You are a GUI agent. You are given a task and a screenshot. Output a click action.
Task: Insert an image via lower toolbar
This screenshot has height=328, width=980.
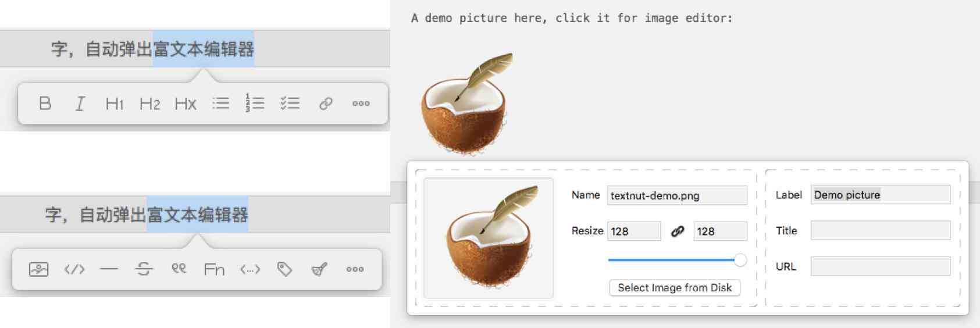click(x=38, y=269)
